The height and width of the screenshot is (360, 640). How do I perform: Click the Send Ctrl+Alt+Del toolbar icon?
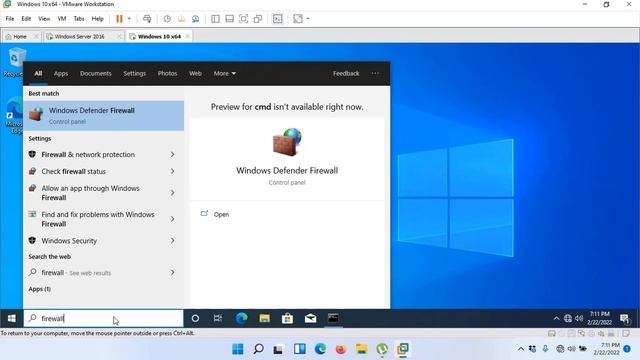(147, 19)
